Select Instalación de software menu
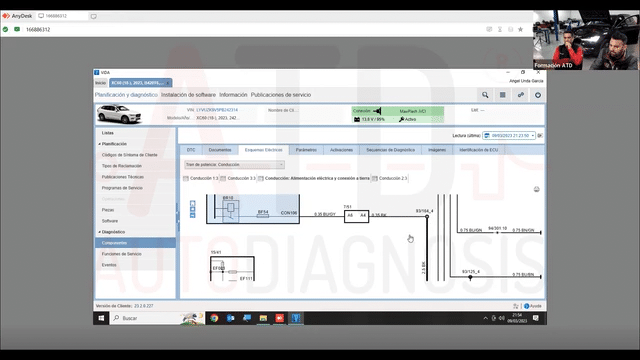 tap(188, 95)
